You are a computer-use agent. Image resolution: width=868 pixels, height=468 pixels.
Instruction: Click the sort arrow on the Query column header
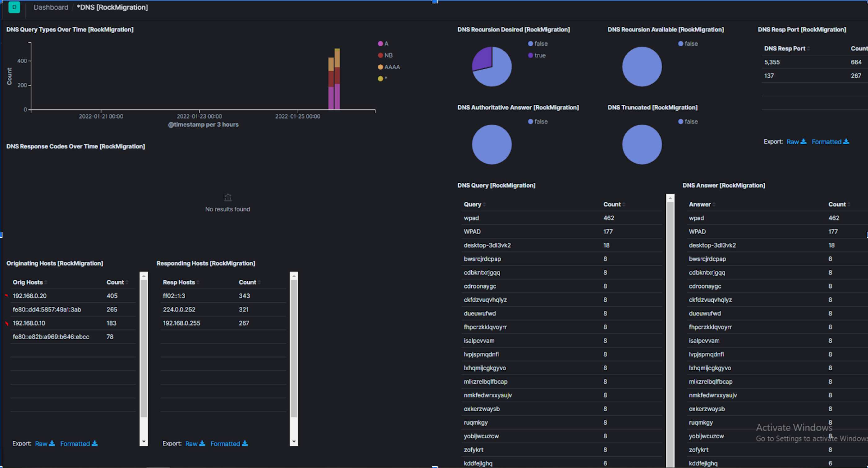[484, 204]
